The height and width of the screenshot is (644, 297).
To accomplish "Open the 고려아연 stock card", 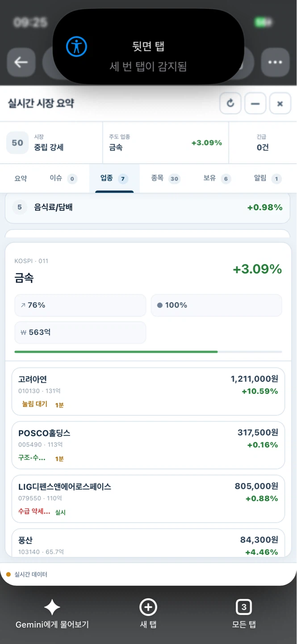I will pos(148,392).
